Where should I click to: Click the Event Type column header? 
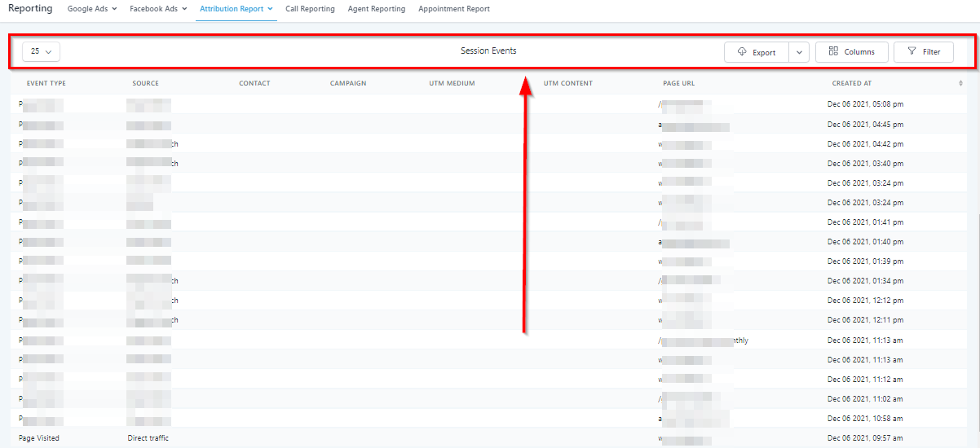[x=46, y=83]
